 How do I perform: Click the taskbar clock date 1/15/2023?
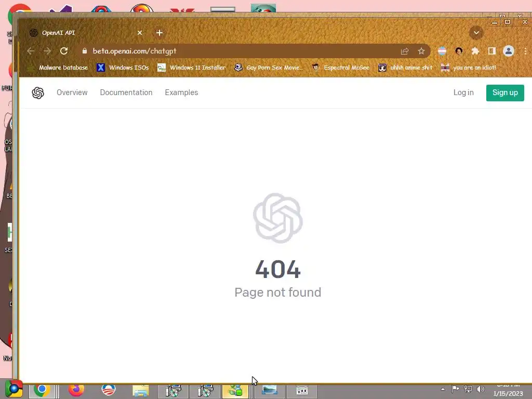508,394
